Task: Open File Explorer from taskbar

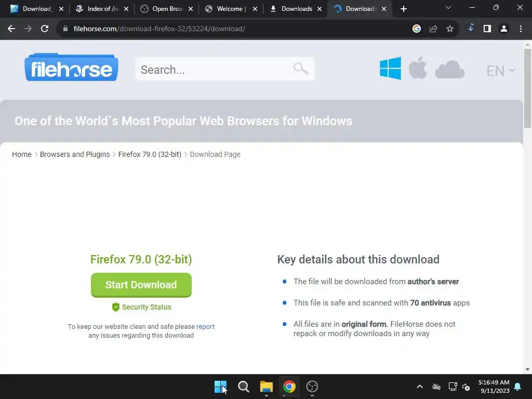Action: tap(267, 387)
